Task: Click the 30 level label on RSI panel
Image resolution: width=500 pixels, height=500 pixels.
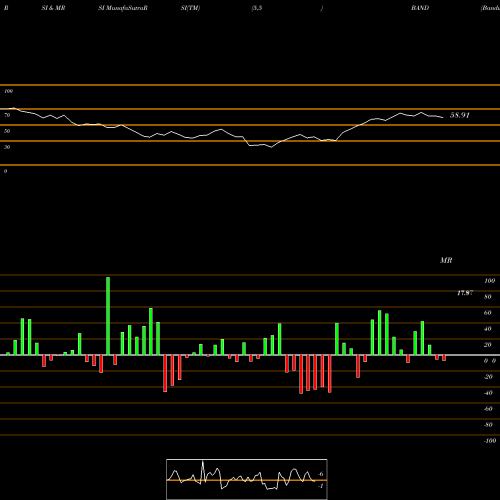Action: 7,147
